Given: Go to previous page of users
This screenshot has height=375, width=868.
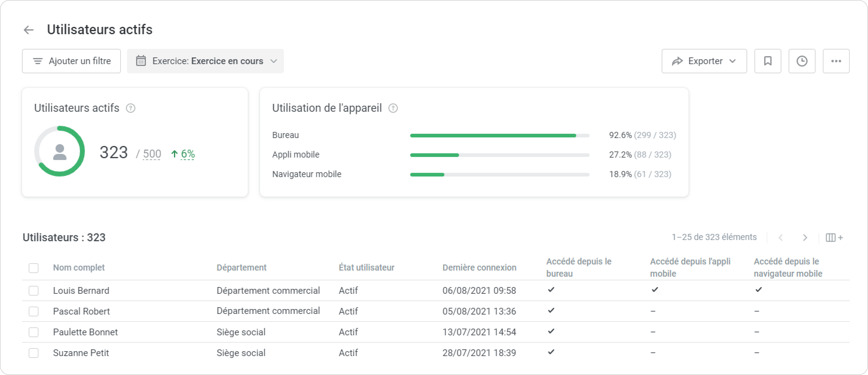Looking at the screenshot, I should [780, 238].
